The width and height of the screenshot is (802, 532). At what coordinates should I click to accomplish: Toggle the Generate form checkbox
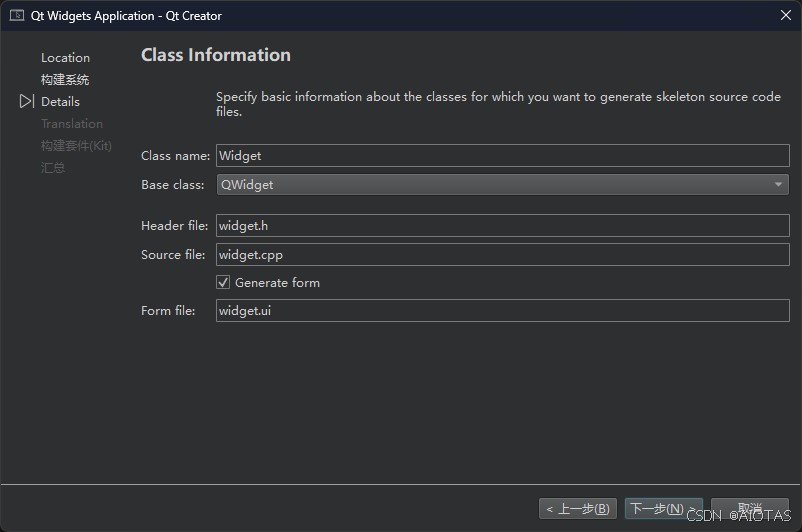[x=223, y=283]
